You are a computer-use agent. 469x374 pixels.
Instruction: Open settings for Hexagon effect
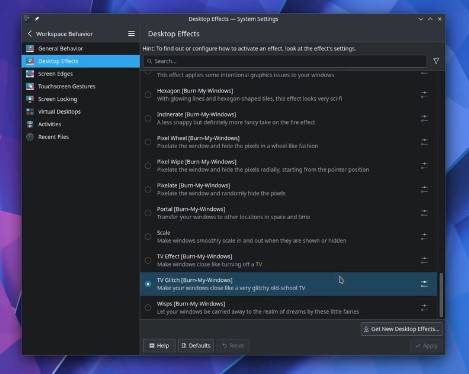point(424,95)
